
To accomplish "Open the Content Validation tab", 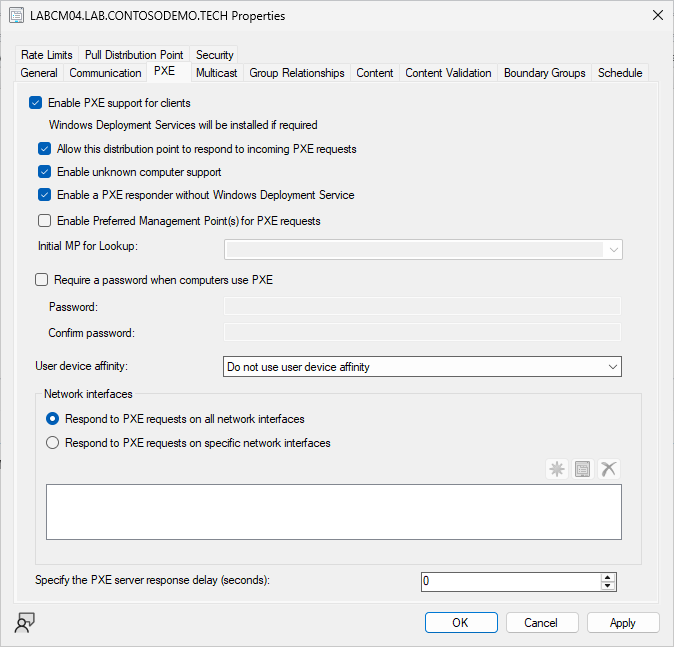I will pyautogui.click(x=448, y=73).
